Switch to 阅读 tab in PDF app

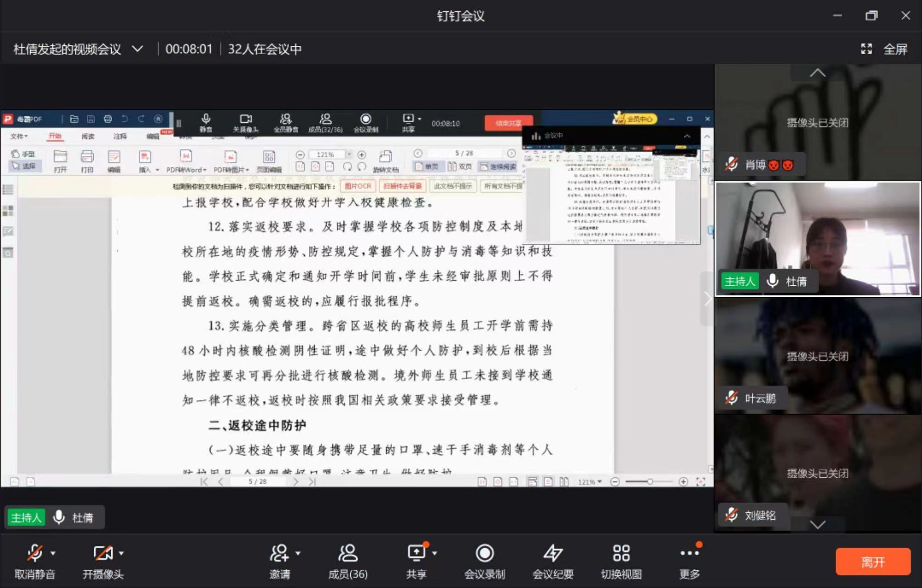(88, 136)
